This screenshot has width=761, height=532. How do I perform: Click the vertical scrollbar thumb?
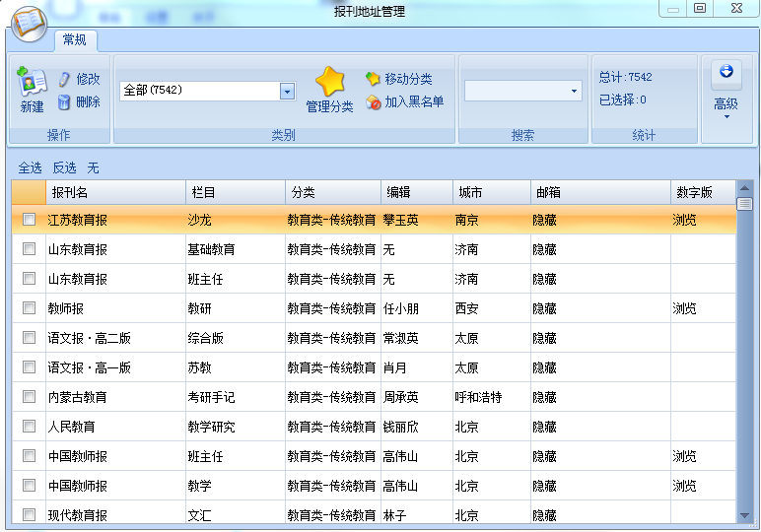click(x=744, y=204)
